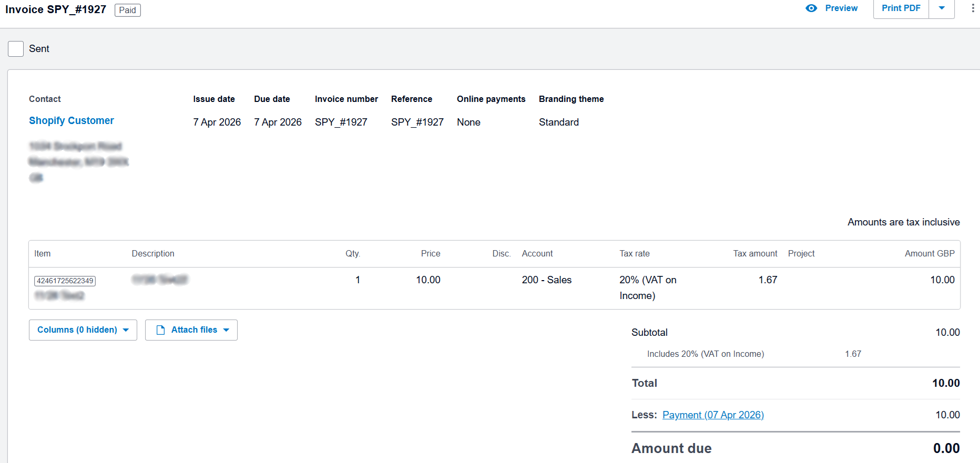Image resolution: width=980 pixels, height=463 pixels.
Task: Tick the Sent checkbox
Action: tap(16, 49)
